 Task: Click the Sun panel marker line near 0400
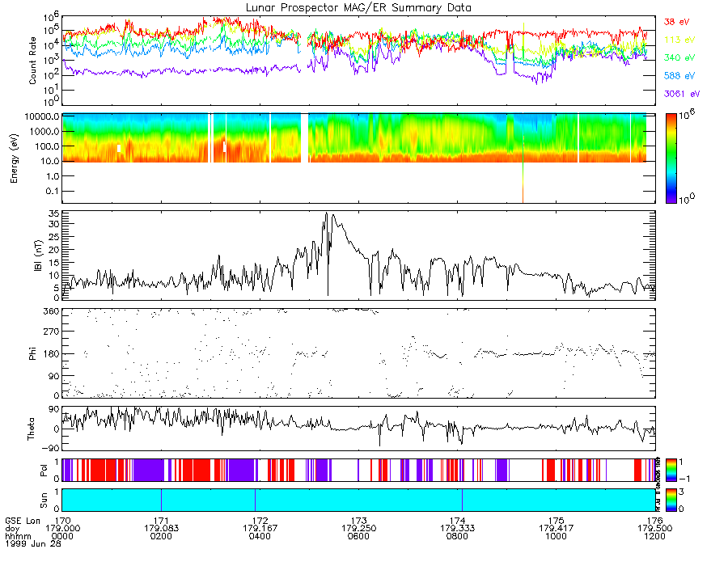coord(255,501)
